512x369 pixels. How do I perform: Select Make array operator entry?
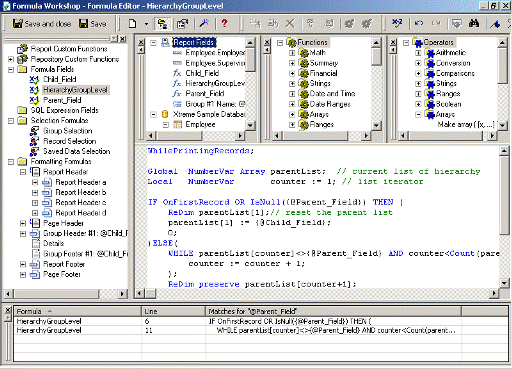[466, 125]
